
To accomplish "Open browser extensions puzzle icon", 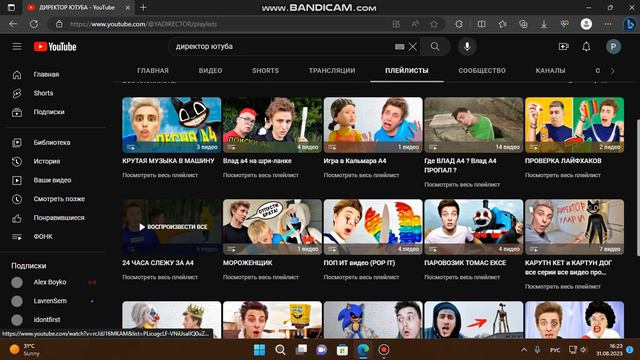I will [x=459, y=24].
